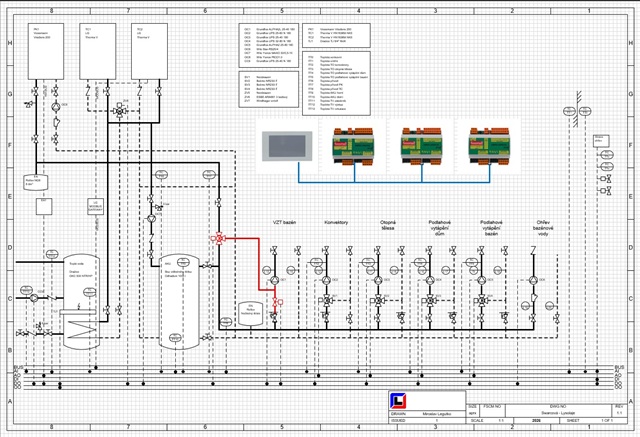
Task: Select expansion vessel left of VZT bazén branch
Action: 250,314
